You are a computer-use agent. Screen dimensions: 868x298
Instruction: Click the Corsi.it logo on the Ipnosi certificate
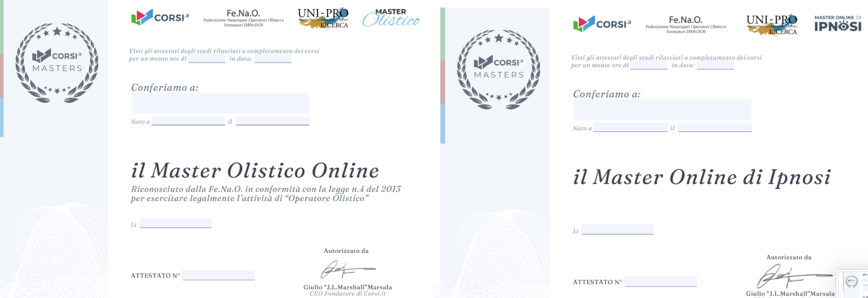[602, 24]
